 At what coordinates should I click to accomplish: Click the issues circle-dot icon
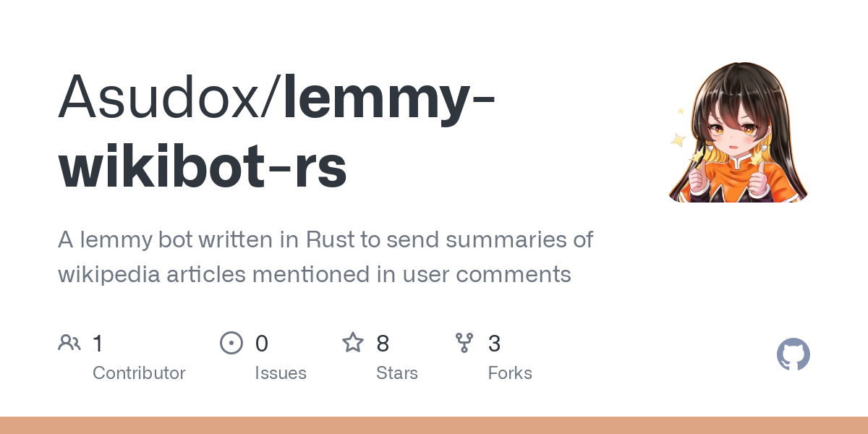[231, 343]
